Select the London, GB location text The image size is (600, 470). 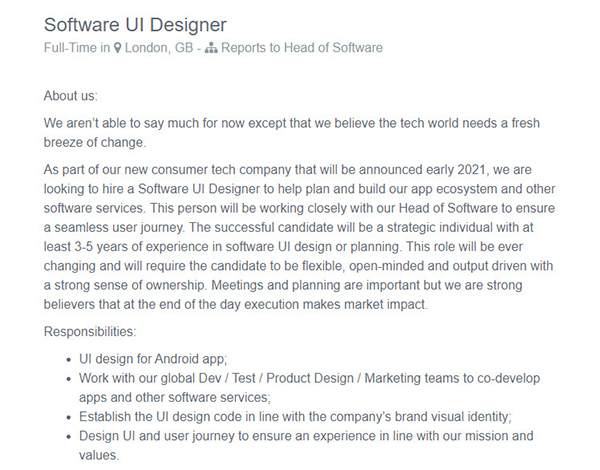(x=159, y=48)
